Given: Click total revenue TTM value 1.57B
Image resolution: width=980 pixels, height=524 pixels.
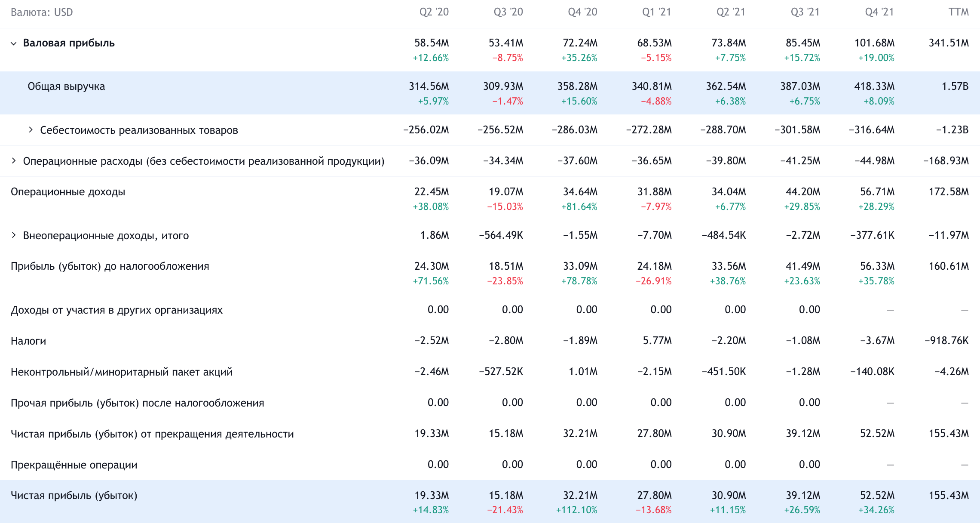Looking at the screenshot, I should [955, 86].
